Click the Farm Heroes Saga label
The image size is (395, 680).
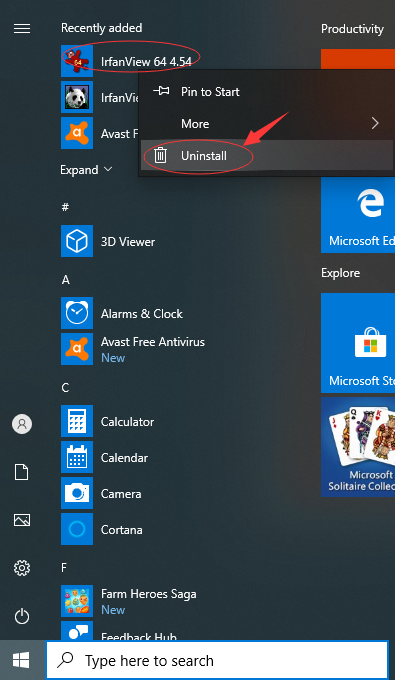149,594
